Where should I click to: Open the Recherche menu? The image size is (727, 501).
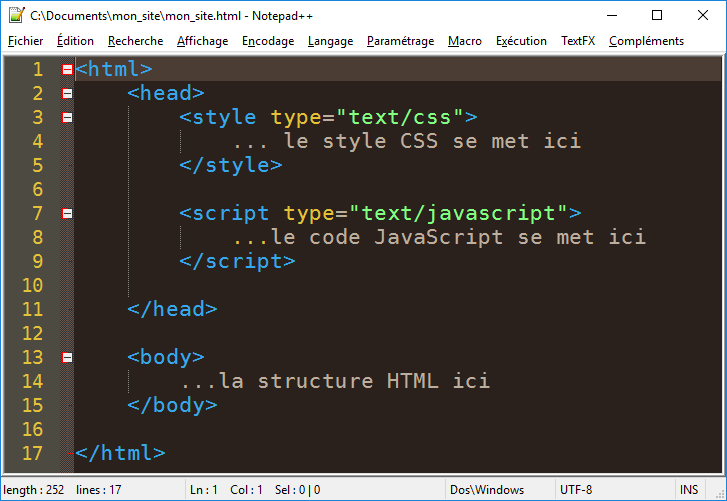click(x=135, y=41)
